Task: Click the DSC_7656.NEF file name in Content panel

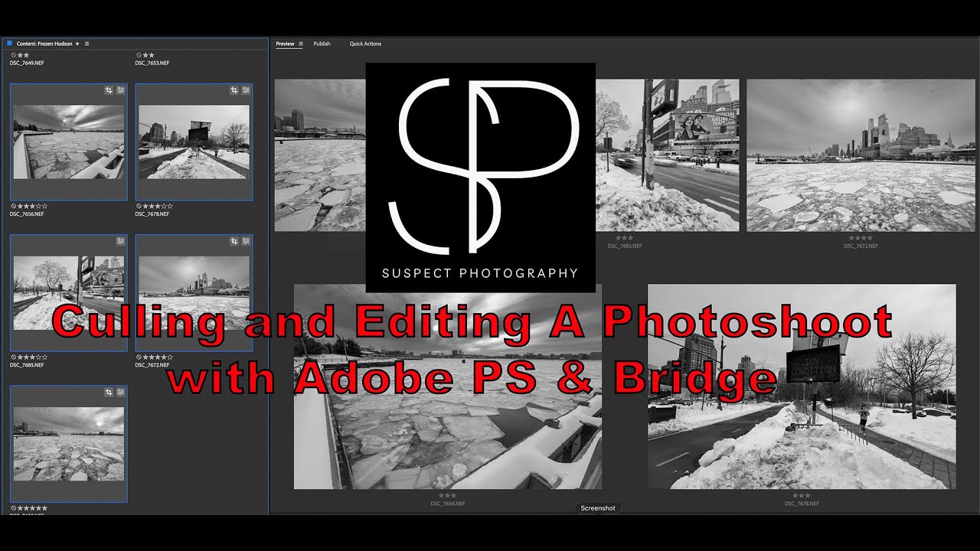Action: 27,214
